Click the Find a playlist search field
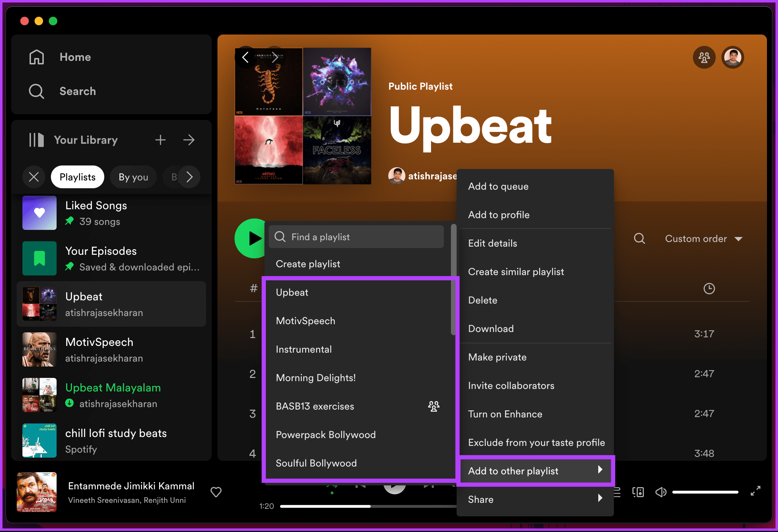The height and width of the screenshot is (532, 778). (356, 237)
